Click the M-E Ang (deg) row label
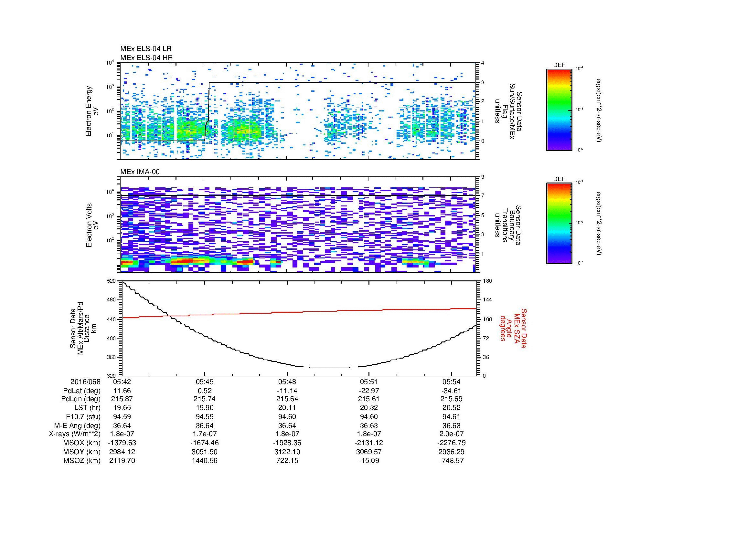Viewport: 756px width, 534px height. pyautogui.click(x=77, y=426)
